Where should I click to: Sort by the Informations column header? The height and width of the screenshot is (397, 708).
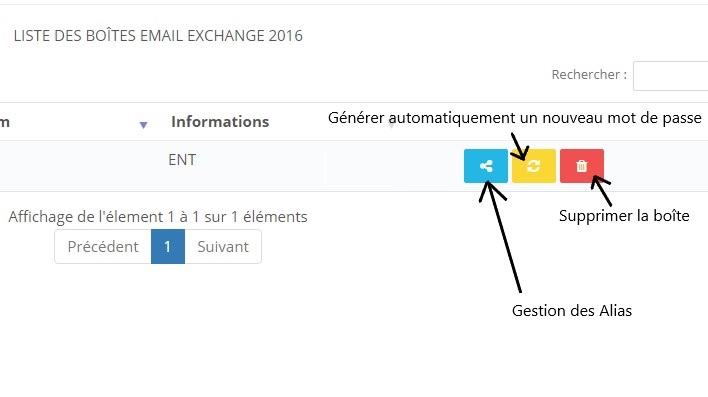point(220,121)
